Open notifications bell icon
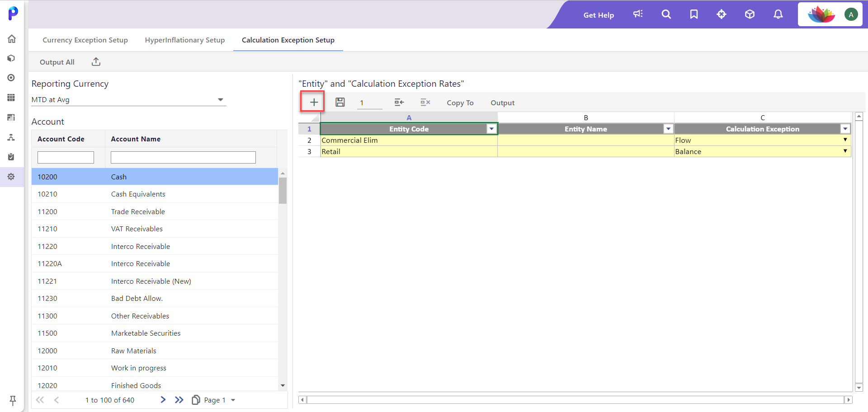 click(778, 14)
